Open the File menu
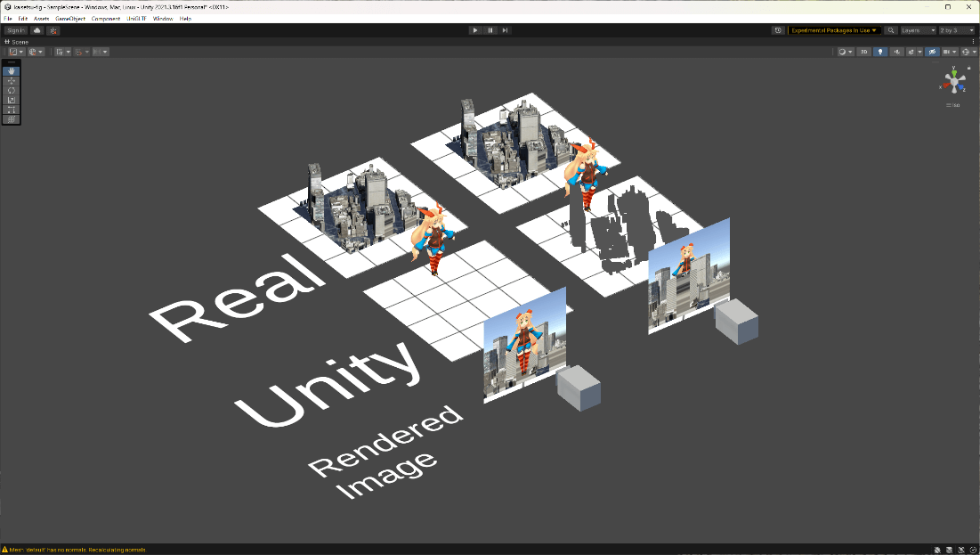This screenshot has width=980, height=555. (8, 19)
